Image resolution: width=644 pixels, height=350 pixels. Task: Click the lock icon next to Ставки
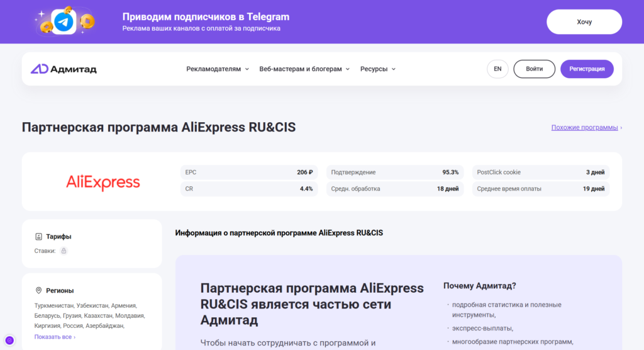[64, 251]
